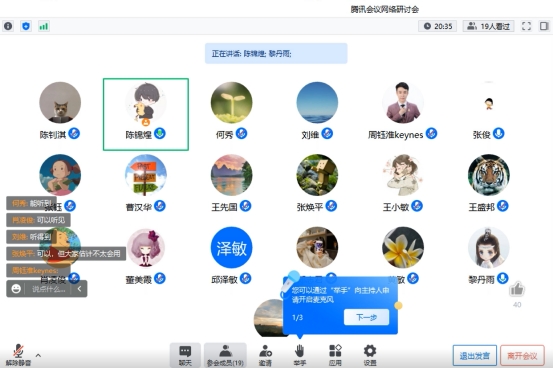Click the 离开会议 button
This screenshot has width=553, height=368.
click(522, 356)
